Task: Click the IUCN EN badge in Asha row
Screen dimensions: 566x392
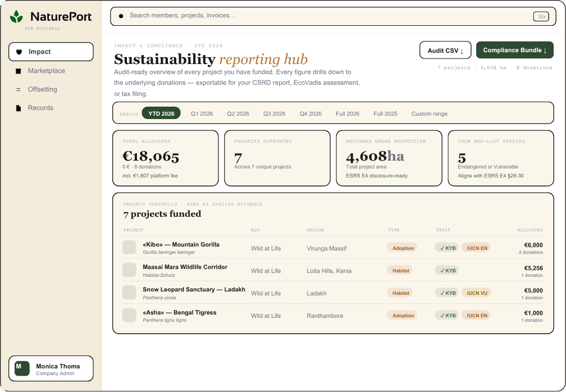Action: coord(476,315)
